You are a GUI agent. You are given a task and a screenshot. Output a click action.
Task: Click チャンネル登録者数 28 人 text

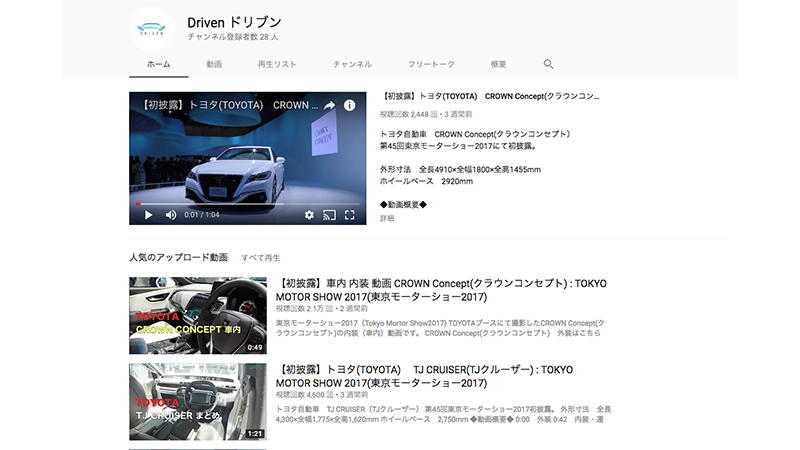pos(233,37)
